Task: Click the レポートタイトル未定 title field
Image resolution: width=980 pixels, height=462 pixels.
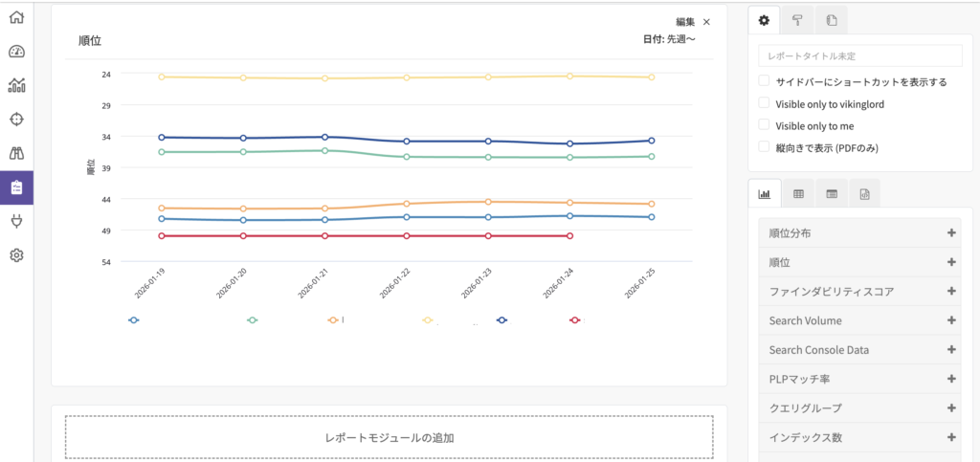Action: point(859,56)
